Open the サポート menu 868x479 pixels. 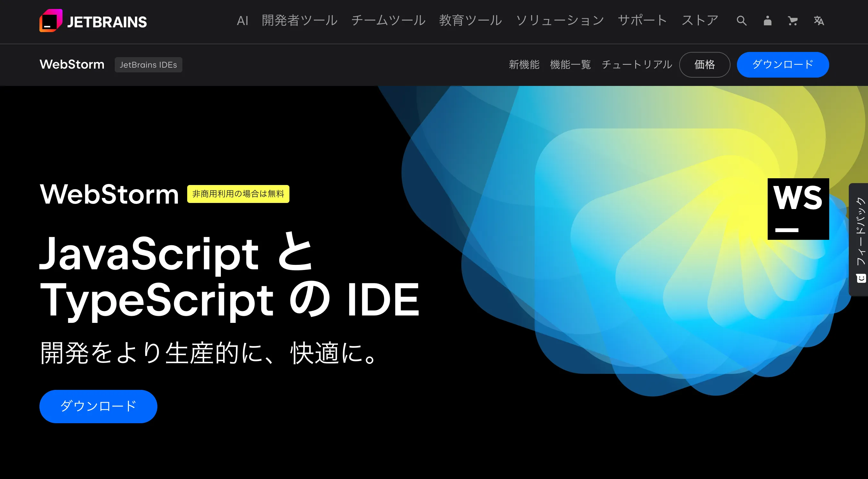tap(643, 21)
